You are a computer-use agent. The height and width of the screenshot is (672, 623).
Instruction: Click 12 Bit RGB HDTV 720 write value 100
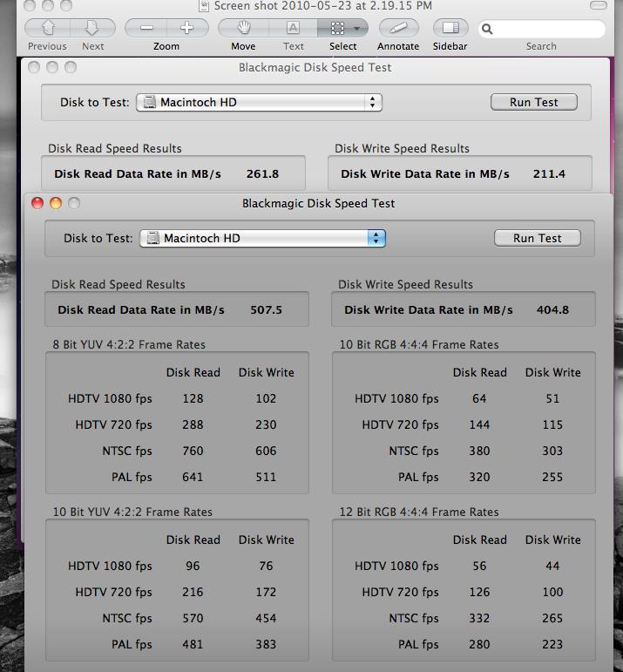pos(552,593)
